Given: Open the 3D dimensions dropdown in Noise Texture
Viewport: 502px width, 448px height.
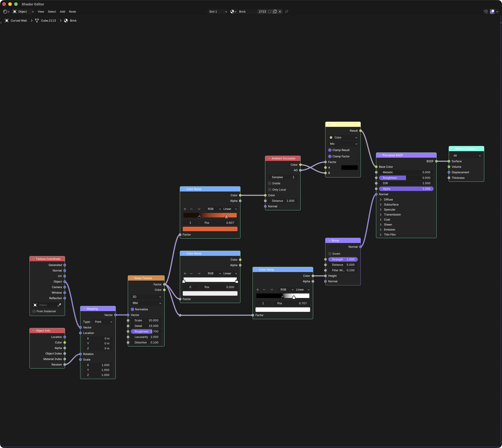Looking at the screenshot, I should 146,297.
